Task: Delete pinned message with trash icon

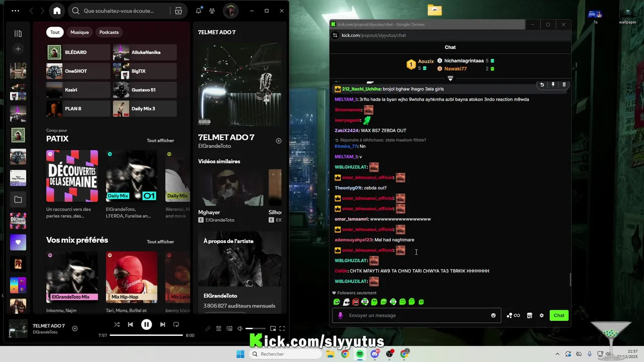Action: coord(564,85)
